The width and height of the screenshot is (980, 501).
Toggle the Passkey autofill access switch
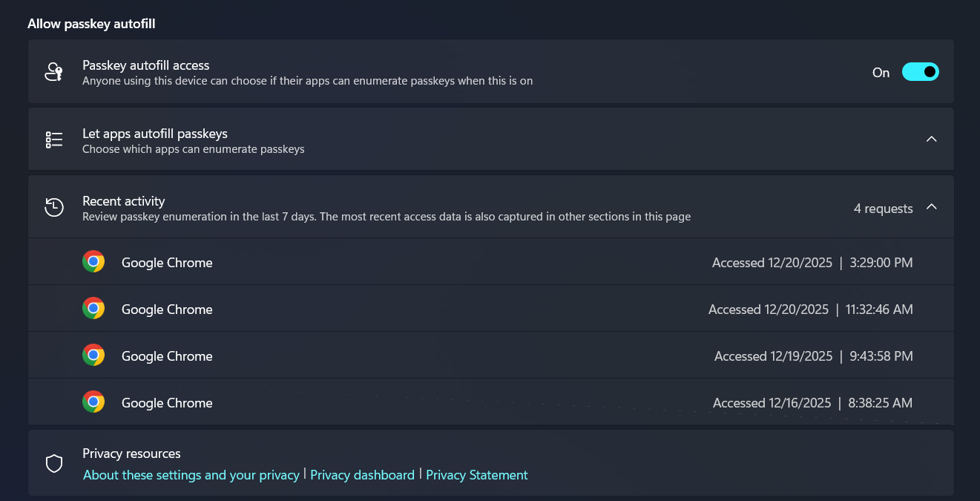[920, 72]
